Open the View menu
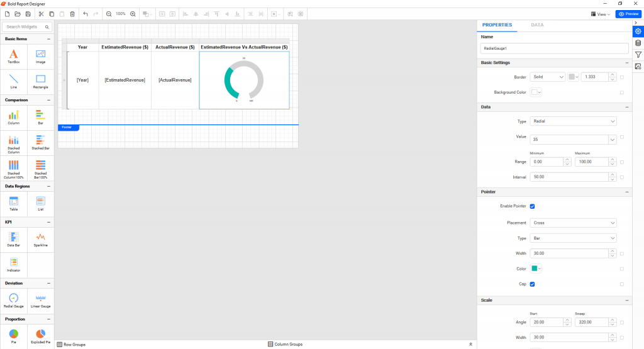The image size is (644, 349). 601,14
